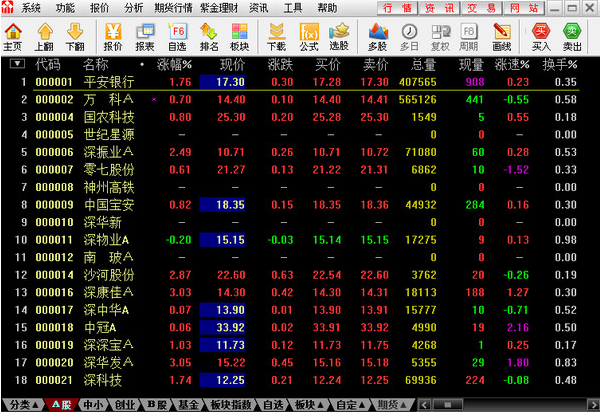Viewport: 600px width, 412px height.
Task: Click the 资讯 button at top right
Action: coord(439,8)
